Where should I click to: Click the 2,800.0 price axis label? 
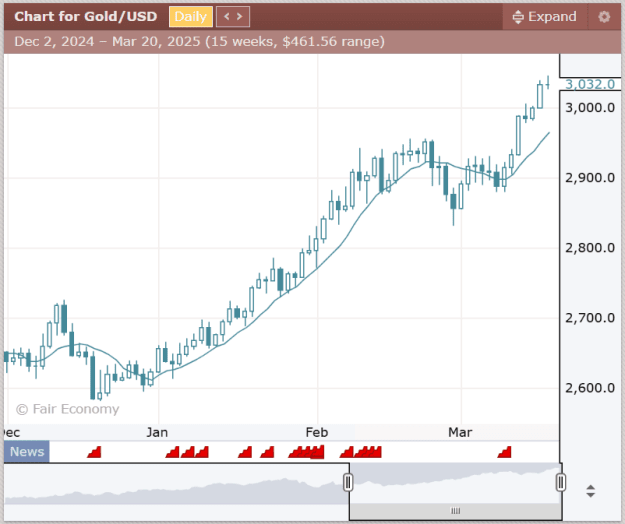click(590, 248)
